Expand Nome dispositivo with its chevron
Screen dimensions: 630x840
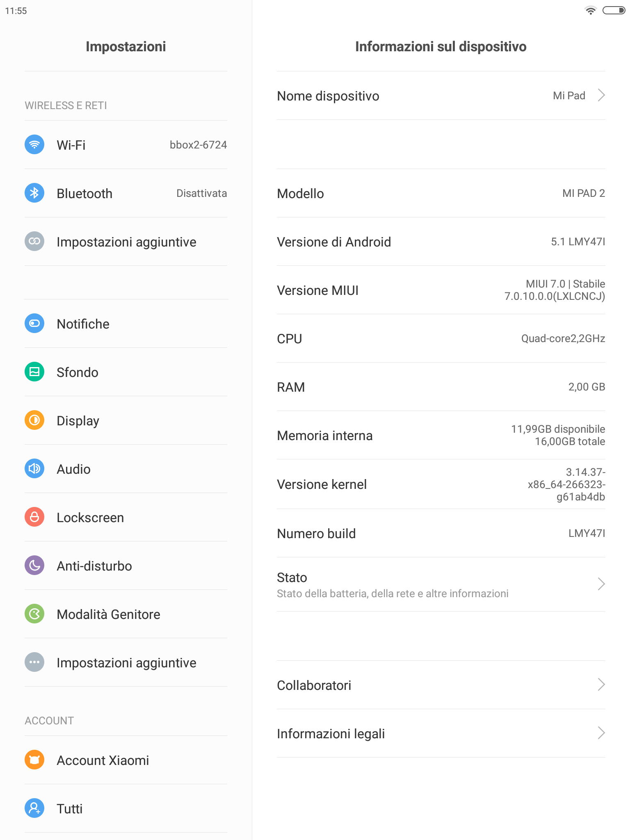(x=601, y=95)
